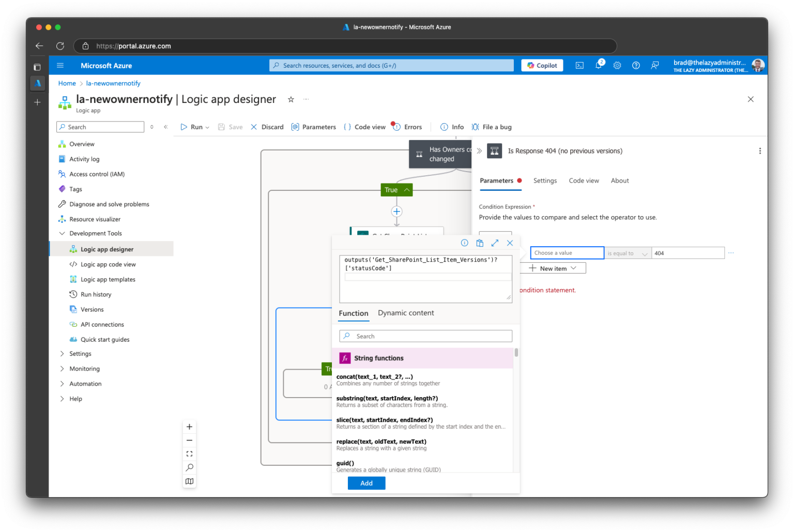Expand the Settings section in sidebar

pos(62,354)
